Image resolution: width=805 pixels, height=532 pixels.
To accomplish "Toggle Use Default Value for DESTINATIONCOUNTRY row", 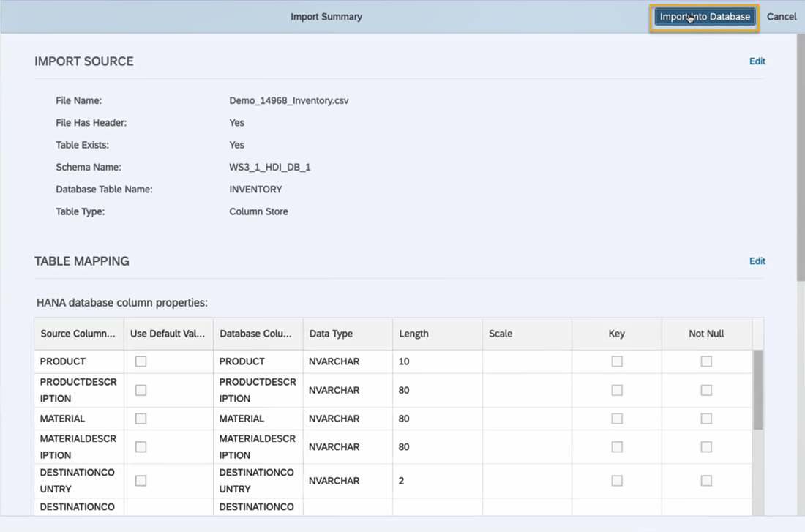I will tap(141, 481).
